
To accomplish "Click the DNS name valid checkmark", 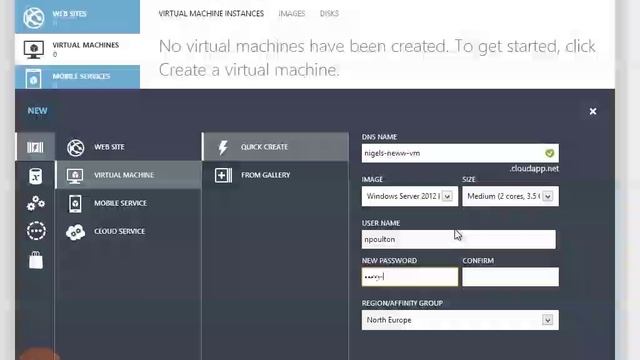I will point(549,153).
